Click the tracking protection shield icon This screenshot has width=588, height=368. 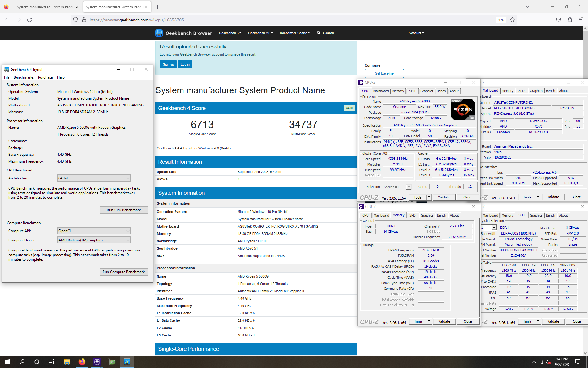pos(76,20)
